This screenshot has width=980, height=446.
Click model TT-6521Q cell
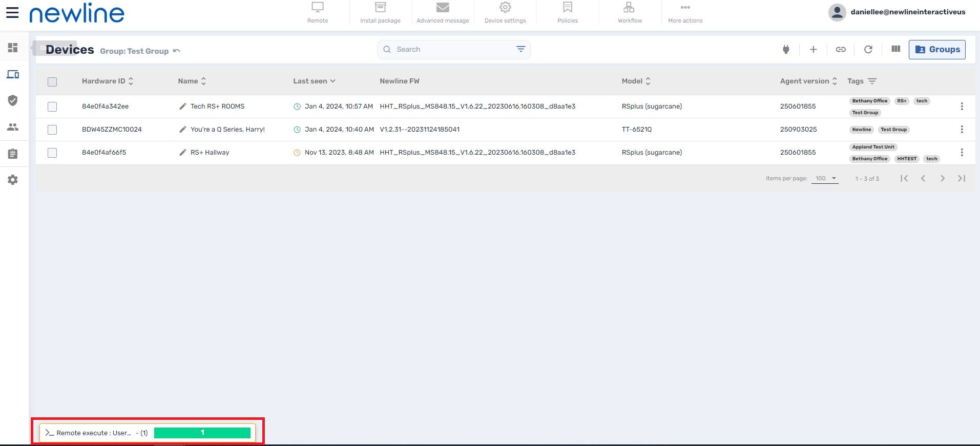pos(636,130)
